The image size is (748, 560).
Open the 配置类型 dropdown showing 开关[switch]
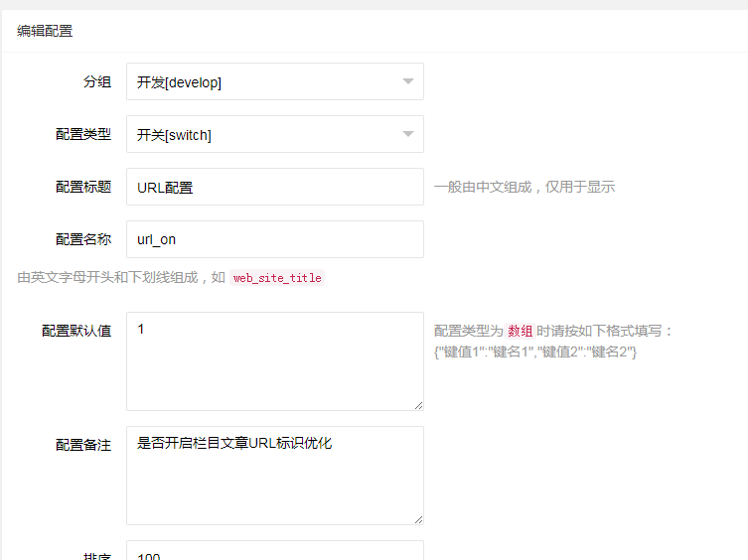[x=260, y=135]
